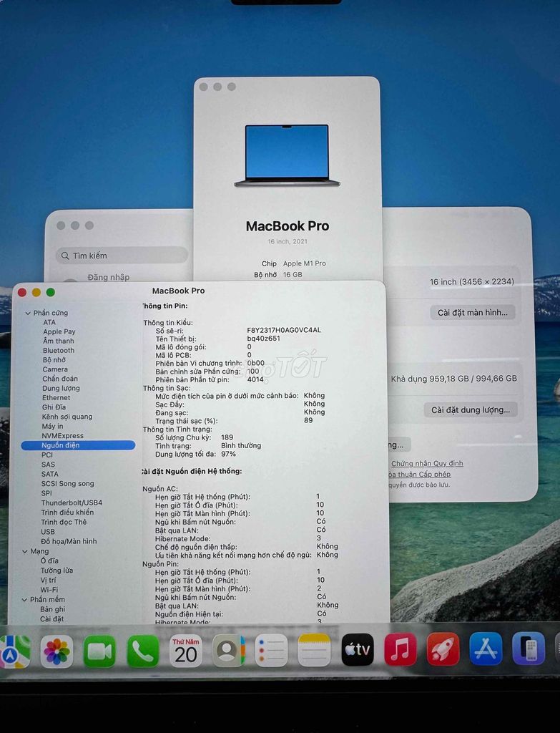Click the Bình thường battery condition value
Image resolution: width=560 pixels, height=733 pixels.
[241, 445]
